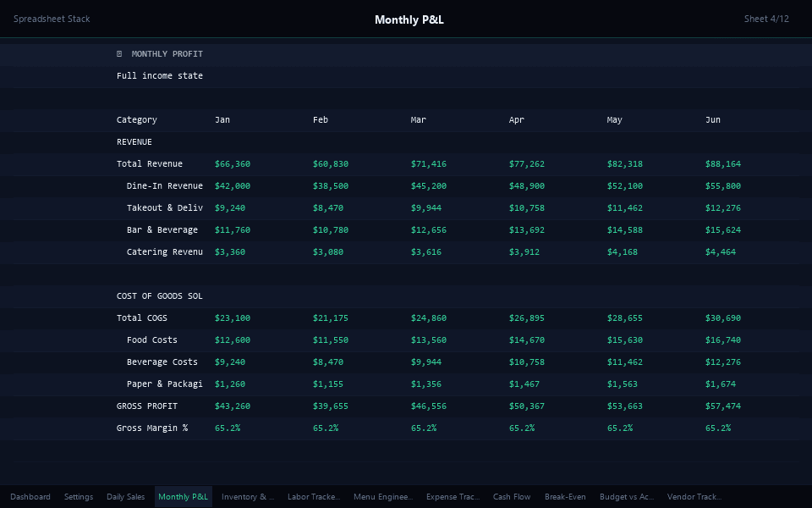The height and width of the screenshot is (508, 812).
Task: Open the Cash Flow tab
Action: point(512,497)
